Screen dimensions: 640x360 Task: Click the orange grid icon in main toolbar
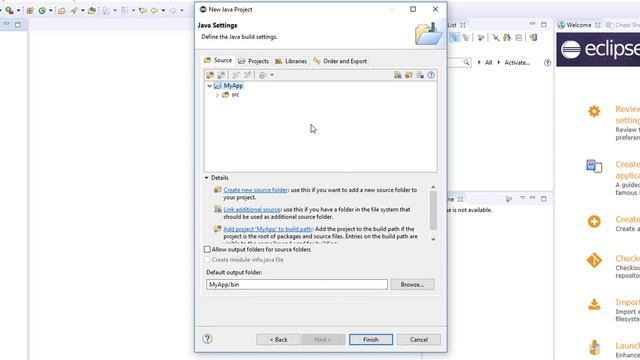coord(30,11)
